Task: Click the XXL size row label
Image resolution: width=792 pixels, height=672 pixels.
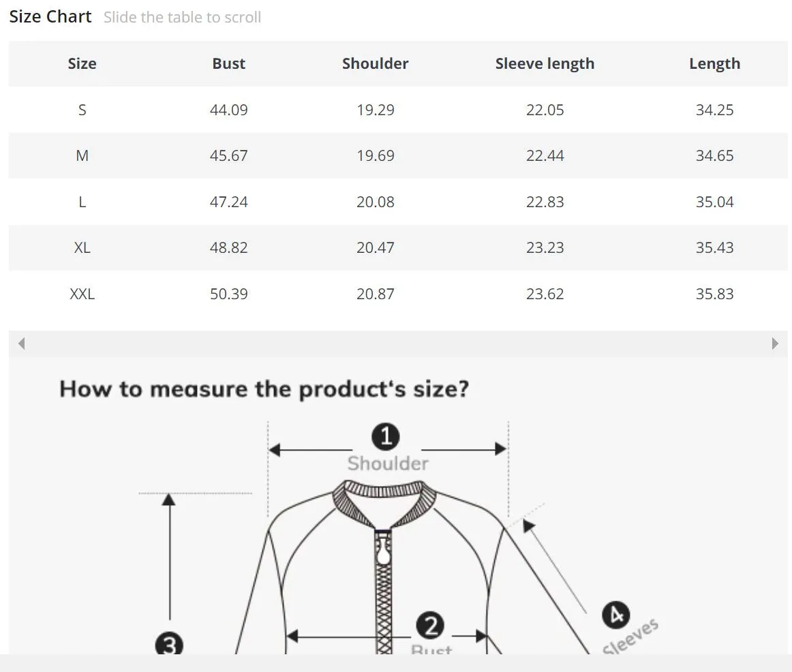Action: pos(82,294)
